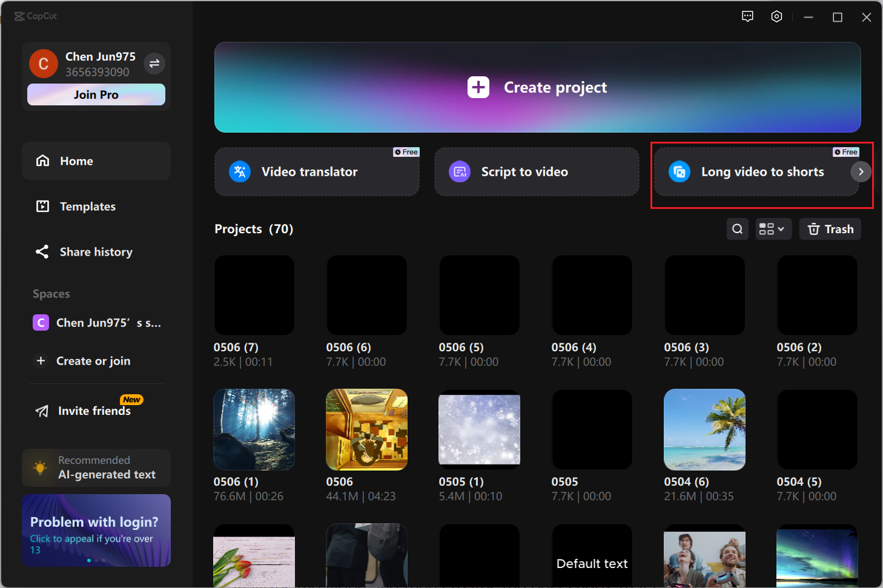Open the Share history panel
Viewport: 883px width, 588px height.
pyautogui.click(x=96, y=252)
